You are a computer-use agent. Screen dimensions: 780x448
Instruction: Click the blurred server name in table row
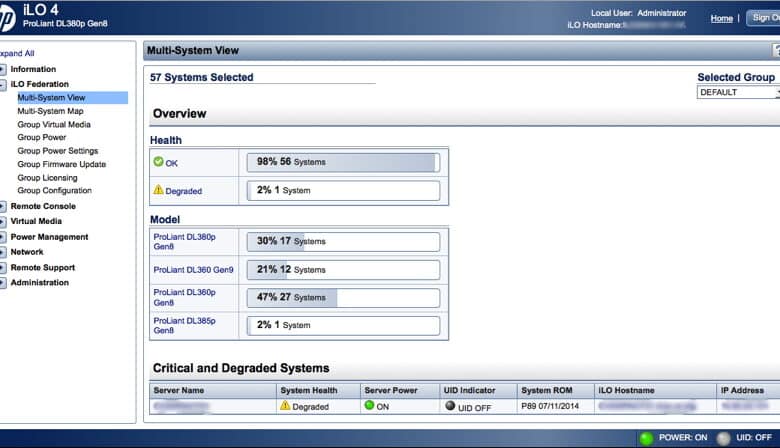click(x=181, y=406)
